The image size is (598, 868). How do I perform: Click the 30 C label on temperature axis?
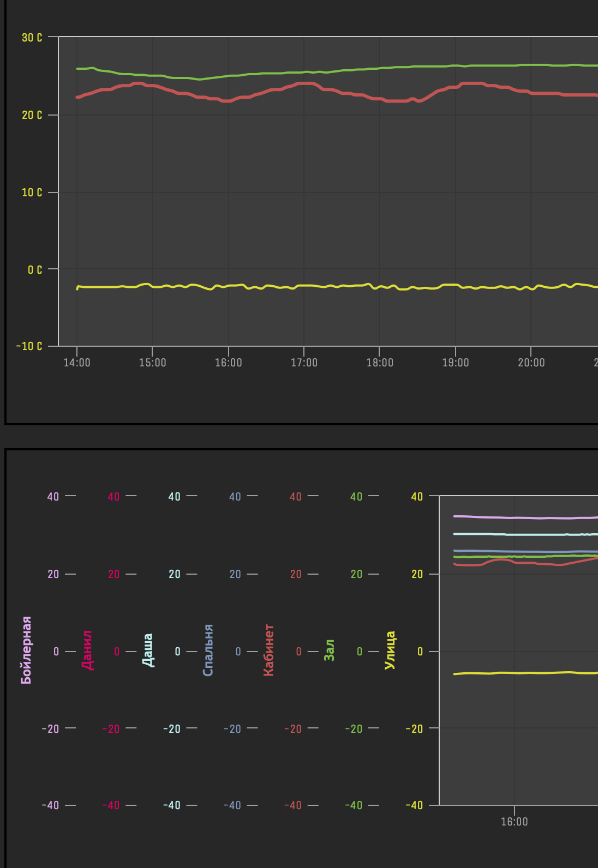coord(32,38)
